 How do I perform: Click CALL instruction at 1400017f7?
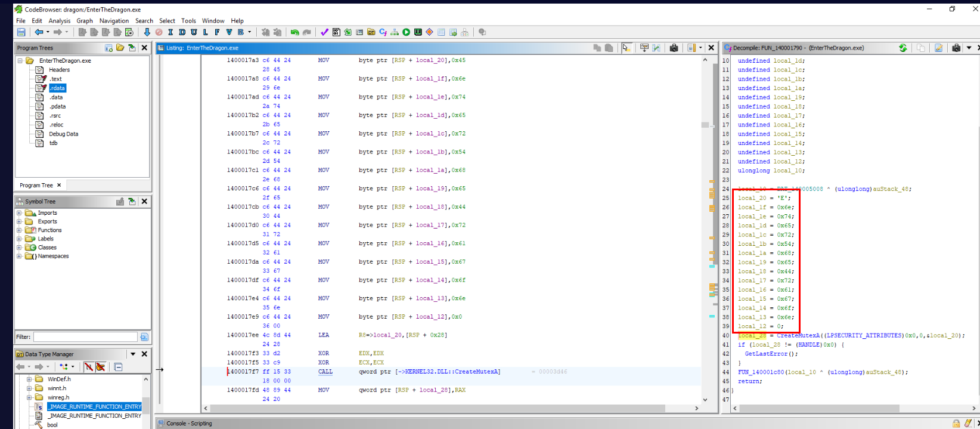(325, 372)
